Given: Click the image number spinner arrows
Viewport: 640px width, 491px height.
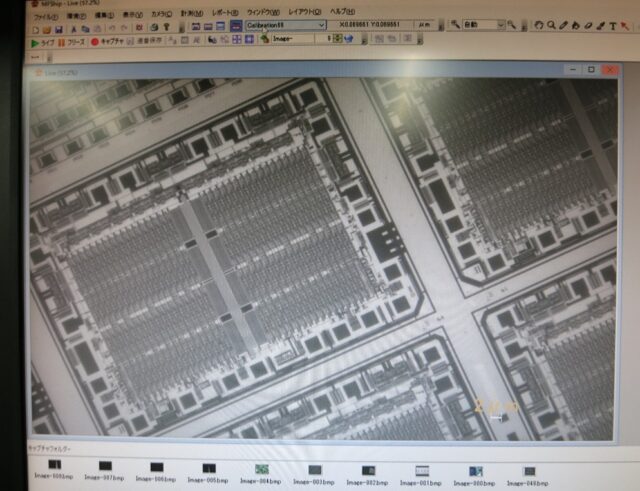Looking at the screenshot, I should coord(338,38).
